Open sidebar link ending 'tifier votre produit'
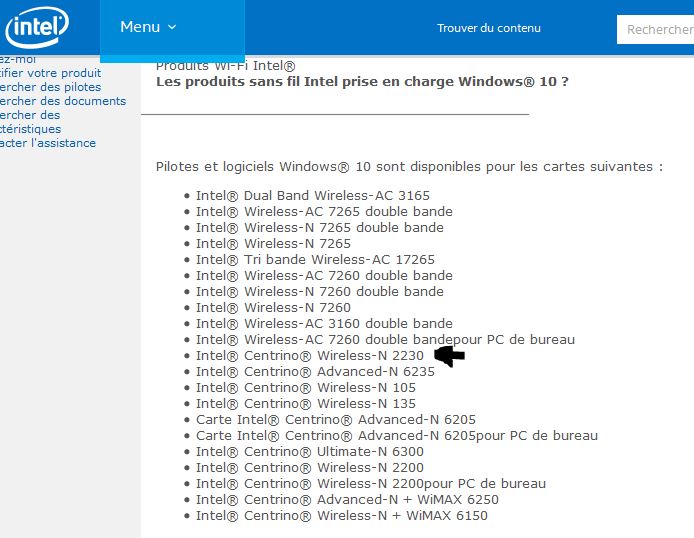Image resolution: width=694 pixels, height=538 pixels. tap(50, 73)
